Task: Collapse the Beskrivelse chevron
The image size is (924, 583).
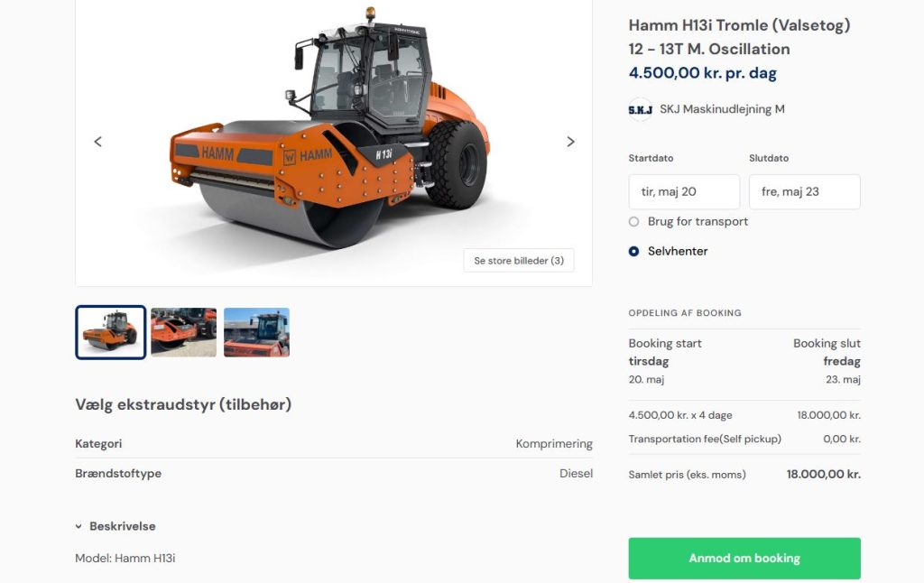Action: coord(79,526)
